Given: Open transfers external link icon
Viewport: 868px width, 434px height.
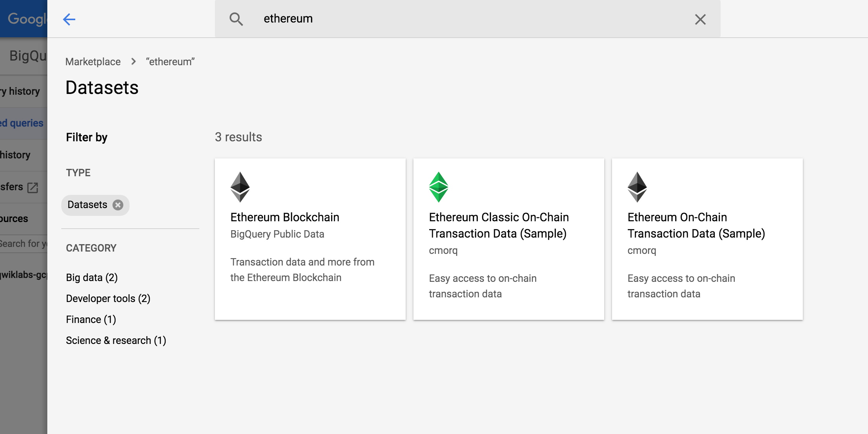Looking at the screenshot, I should pos(33,187).
